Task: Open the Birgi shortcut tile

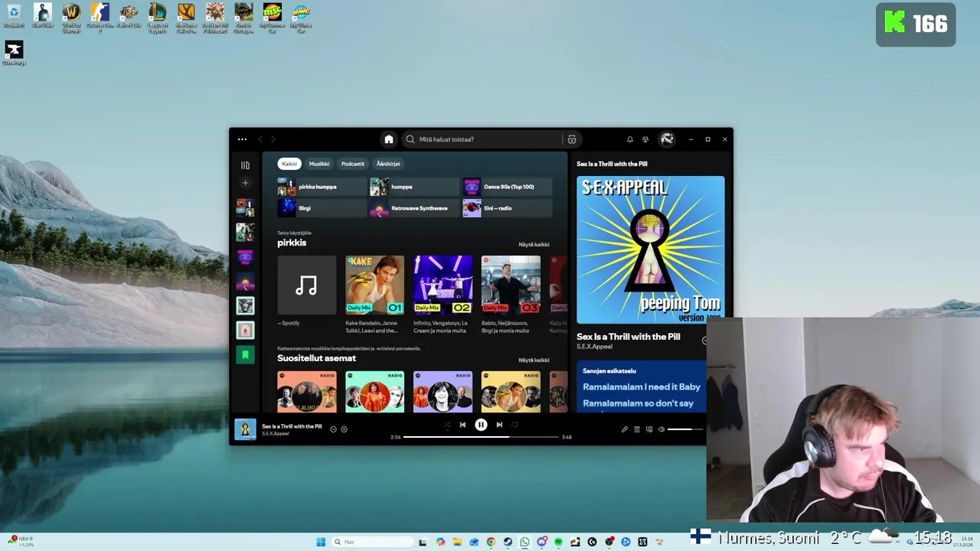Action: [x=322, y=208]
